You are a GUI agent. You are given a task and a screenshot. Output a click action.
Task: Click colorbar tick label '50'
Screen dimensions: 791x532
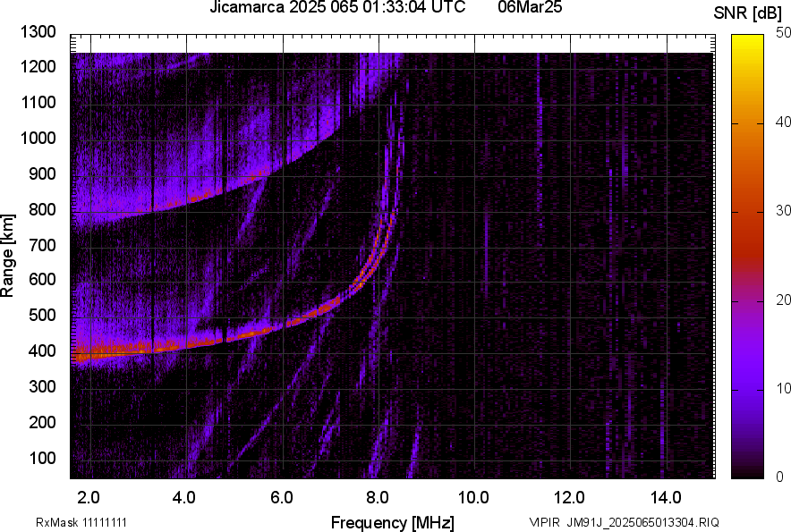point(784,33)
